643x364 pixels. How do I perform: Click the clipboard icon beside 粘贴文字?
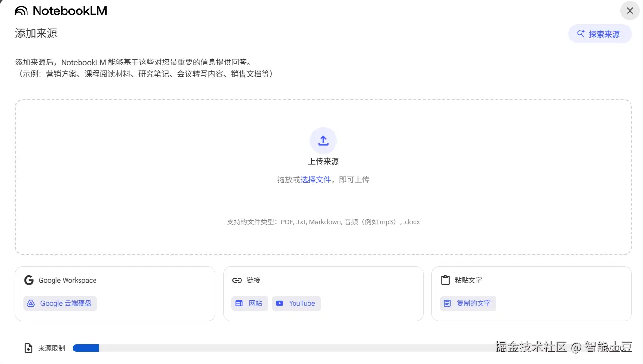coord(445,280)
